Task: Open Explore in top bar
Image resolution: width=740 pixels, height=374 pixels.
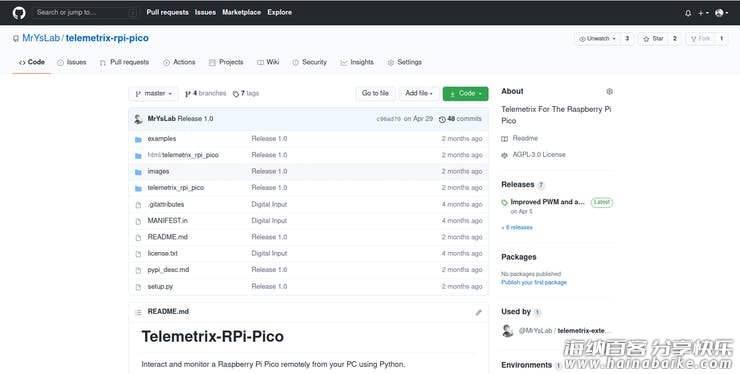Action: 279,12
